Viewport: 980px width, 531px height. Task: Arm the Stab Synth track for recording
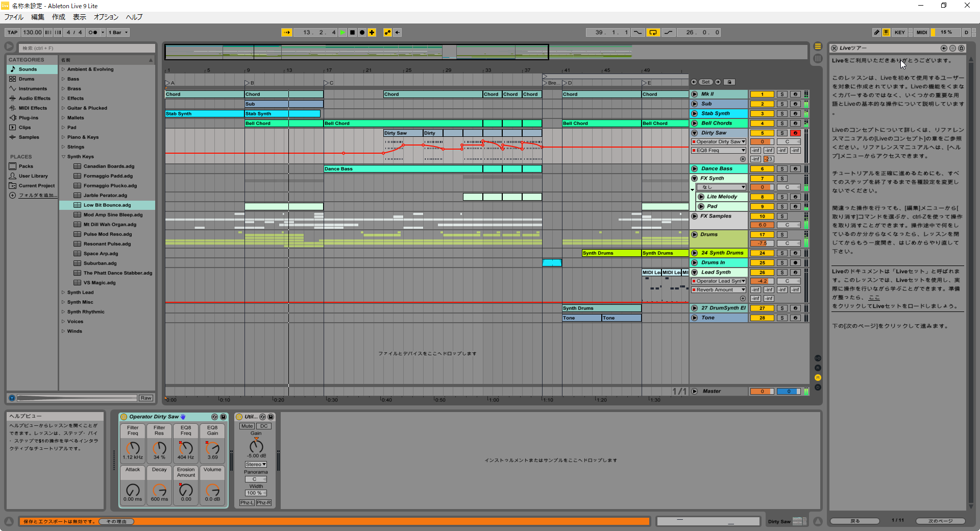click(x=795, y=113)
